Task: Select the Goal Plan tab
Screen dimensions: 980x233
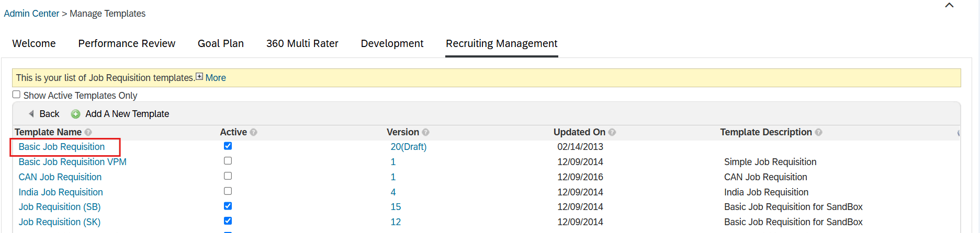Action: 221,43
